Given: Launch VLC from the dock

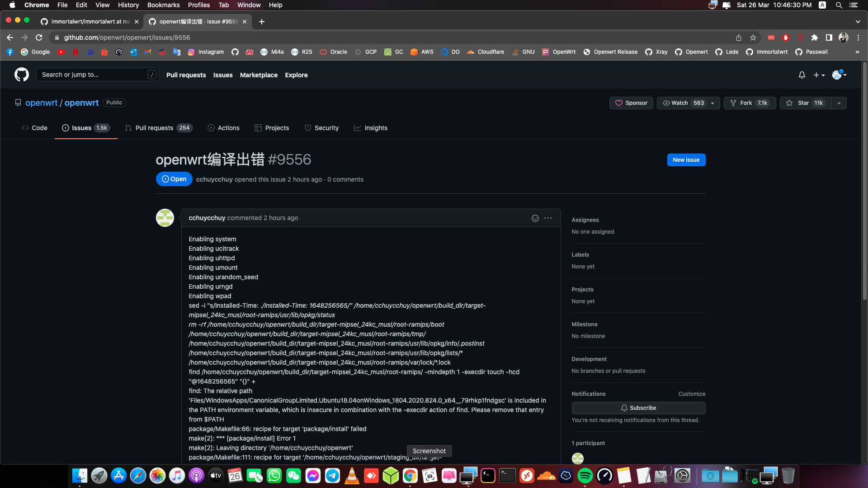Looking at the screenshot, I should pyautogui.click(x=352, y=475).
